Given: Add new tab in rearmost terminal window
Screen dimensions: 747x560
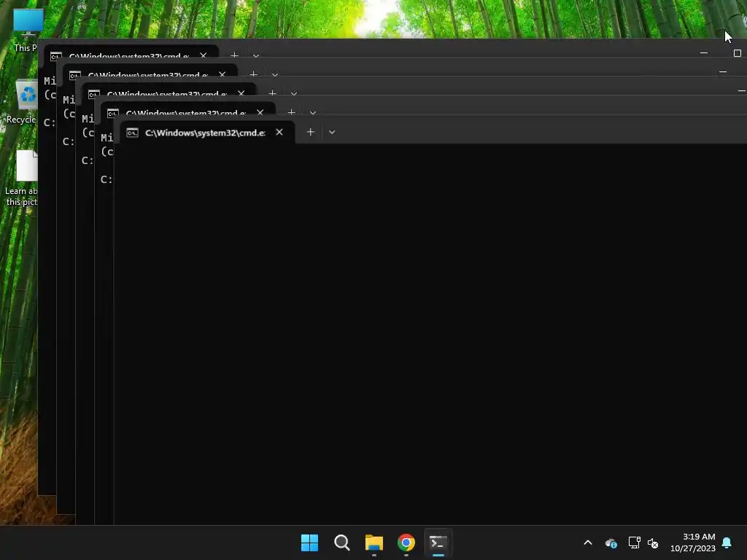Looking at the screenshot, I should pyautogui.click(x=234, y=55).
